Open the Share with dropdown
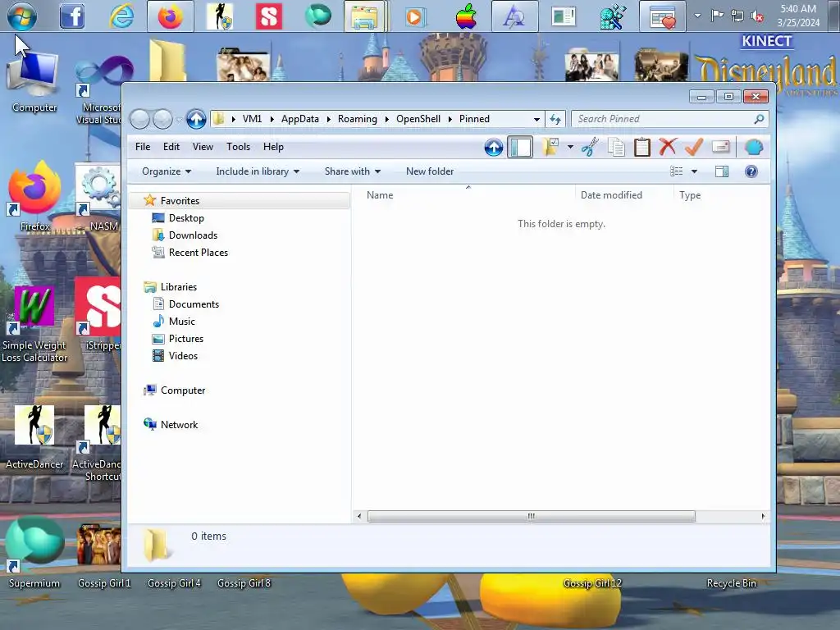Viewport: 840px width, 630px height. point(353,171)
